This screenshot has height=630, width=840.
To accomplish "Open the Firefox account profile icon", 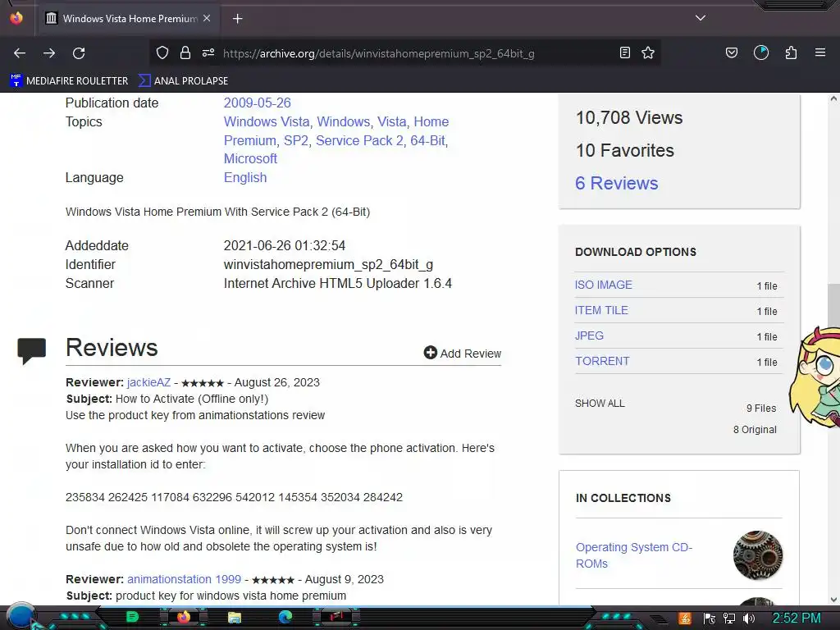I will 761,52.
